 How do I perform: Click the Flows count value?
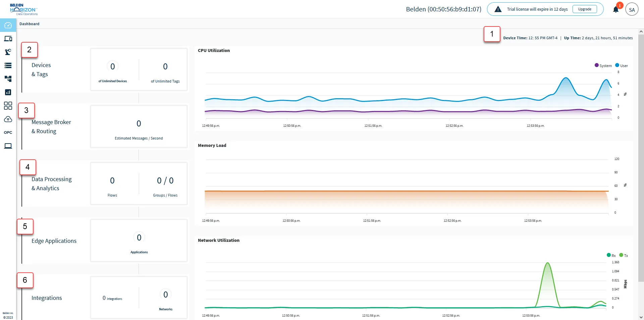[112, 180]
